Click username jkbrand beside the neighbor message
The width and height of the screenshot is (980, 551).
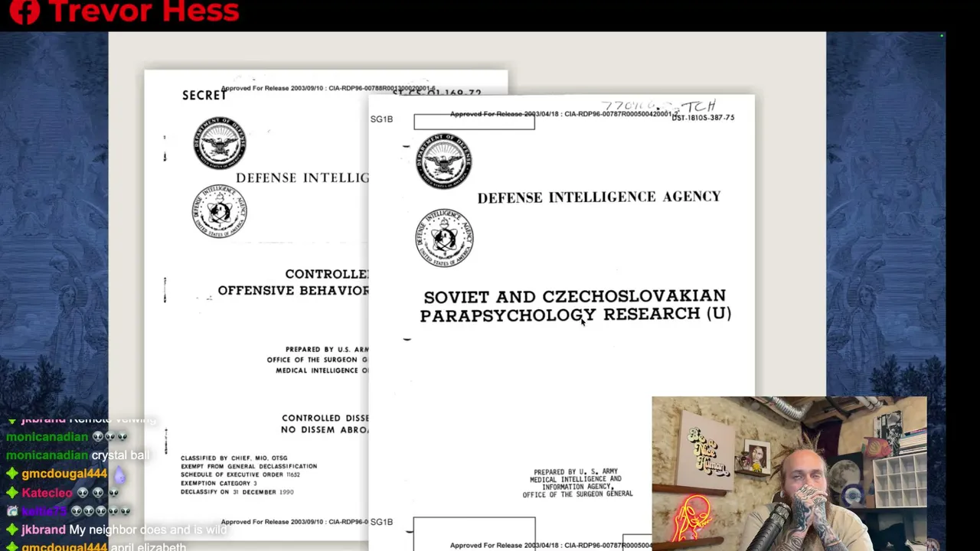[44, 530]
